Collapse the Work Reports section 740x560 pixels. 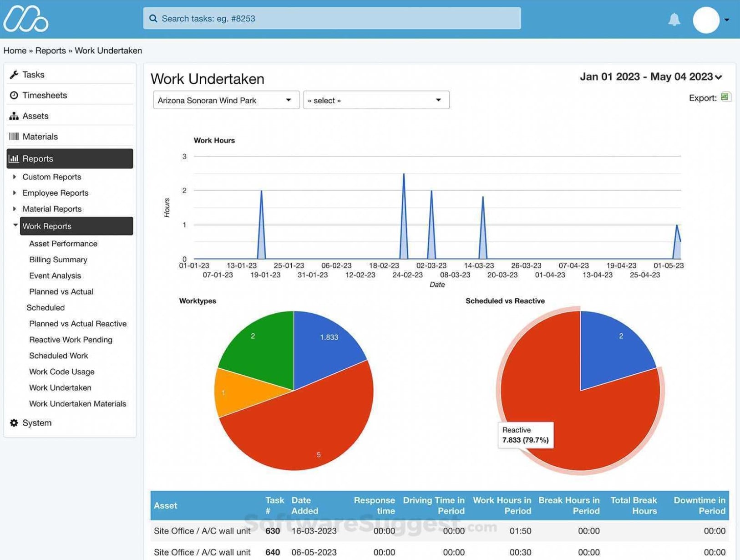[x=15, y=224]
